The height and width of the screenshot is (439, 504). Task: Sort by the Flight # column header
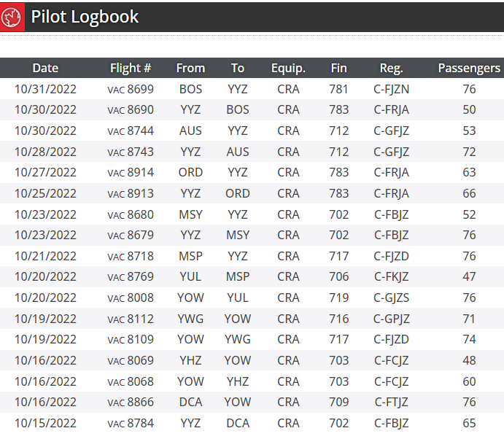[131, 69]
